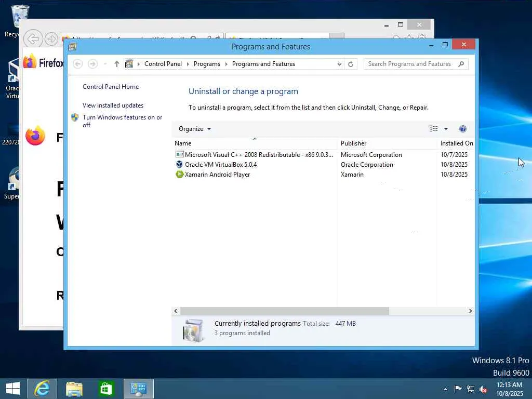Open the Action Center flag icon

458,389
